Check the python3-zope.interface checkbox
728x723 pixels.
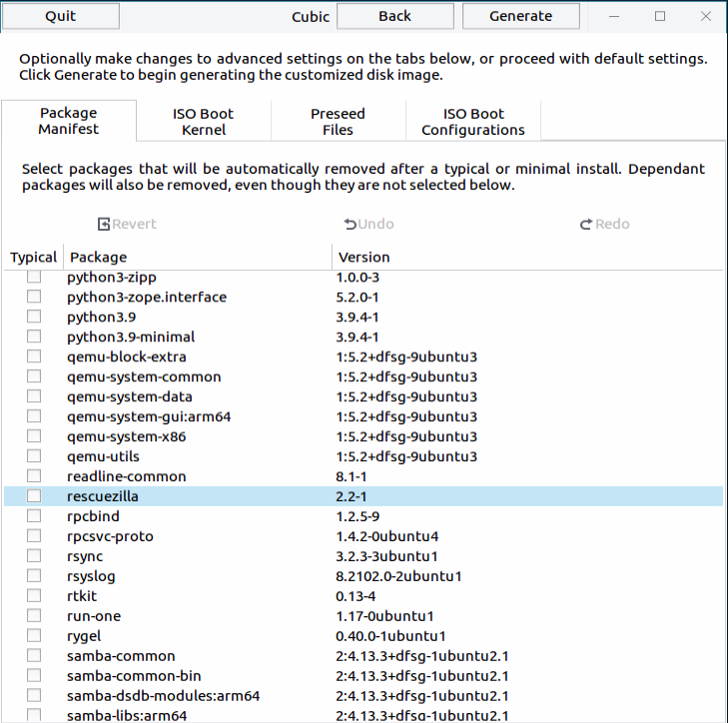(34, 297)
